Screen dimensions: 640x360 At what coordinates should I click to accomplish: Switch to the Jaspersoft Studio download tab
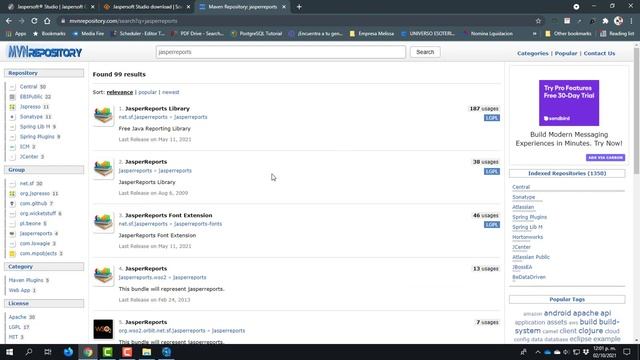coord(147,7)
